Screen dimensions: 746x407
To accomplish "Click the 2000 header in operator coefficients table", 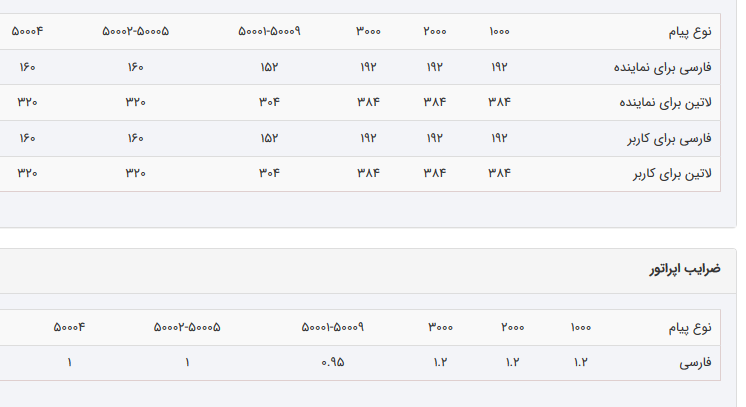I will coord(513,327).
